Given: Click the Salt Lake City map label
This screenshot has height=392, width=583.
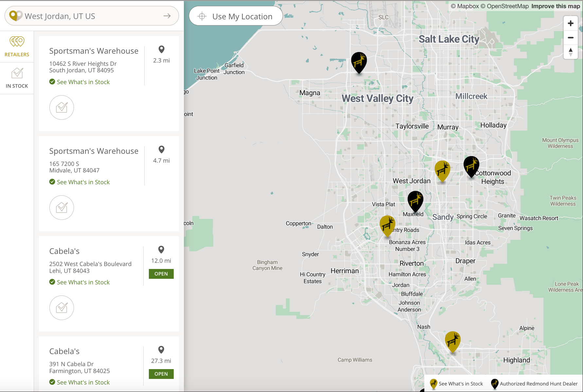Looking at the screenshot, I should (x=449, y=39).
